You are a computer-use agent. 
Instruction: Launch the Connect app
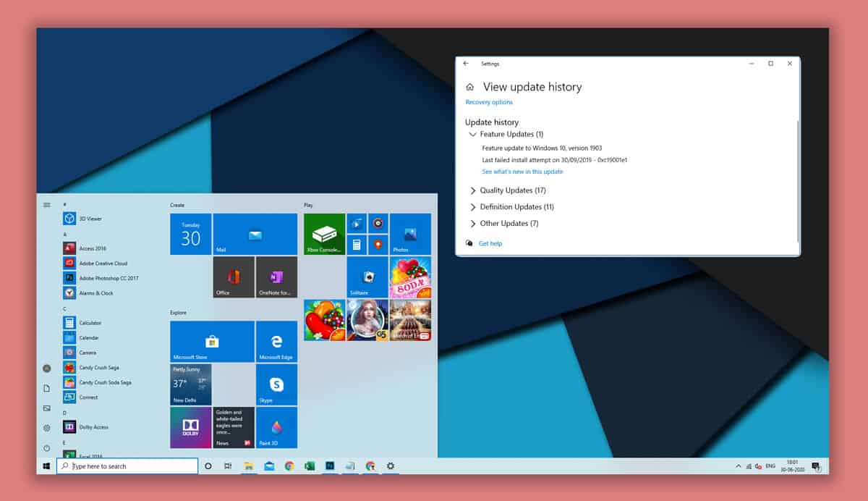(x=81, y=397)
